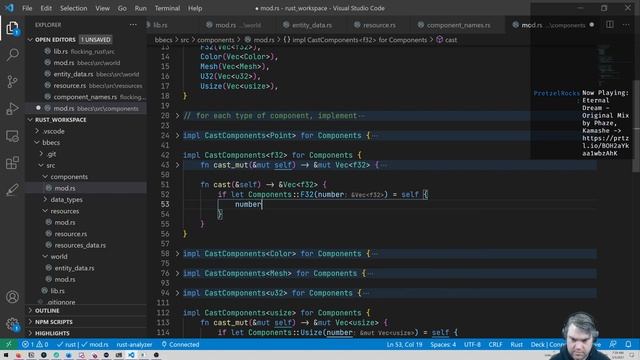640x360 pixels.
Task: Open resources_data.rs in the file tree
Action: tap(80, 245)
